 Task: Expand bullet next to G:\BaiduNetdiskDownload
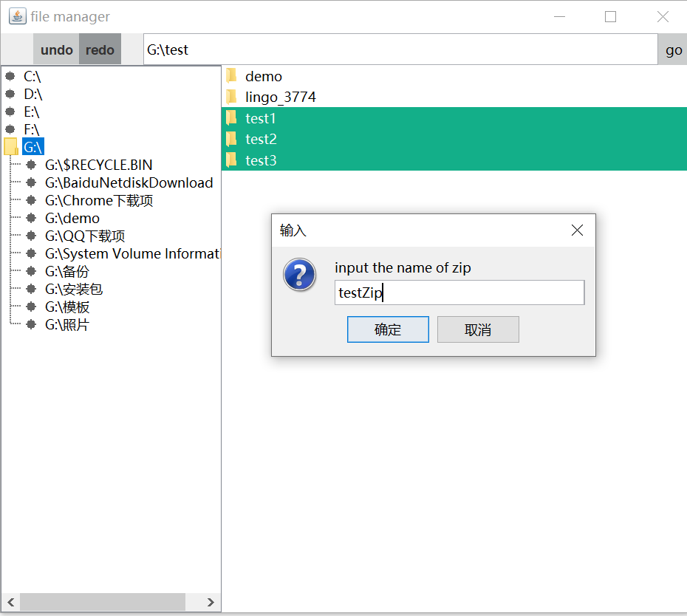(31, 182)
